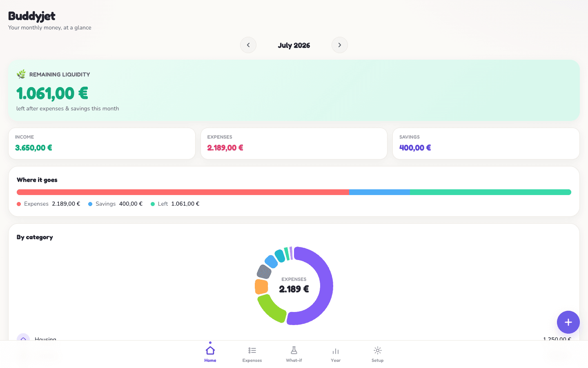Click the July 2026 month label

[294, 45]
